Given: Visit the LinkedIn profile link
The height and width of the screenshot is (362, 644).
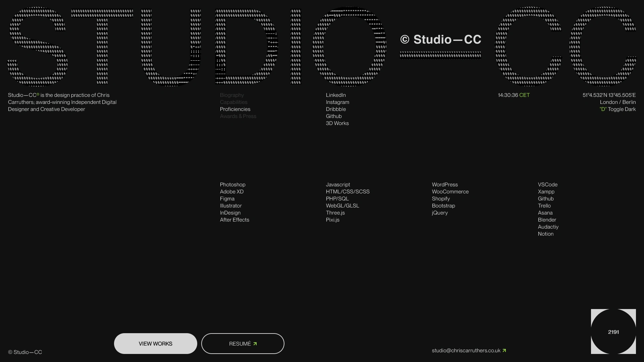Looking at the screenshot, I should [335, 95].
